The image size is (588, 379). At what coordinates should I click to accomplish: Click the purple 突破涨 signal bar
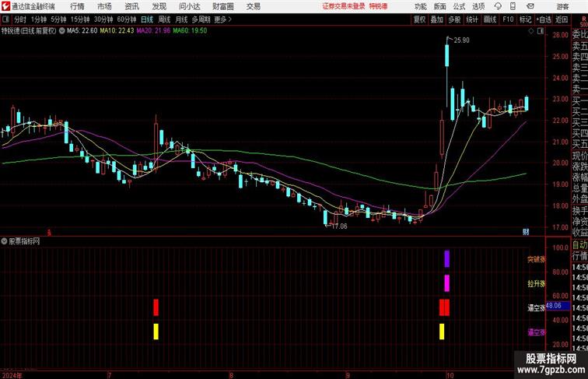(447, 259)
